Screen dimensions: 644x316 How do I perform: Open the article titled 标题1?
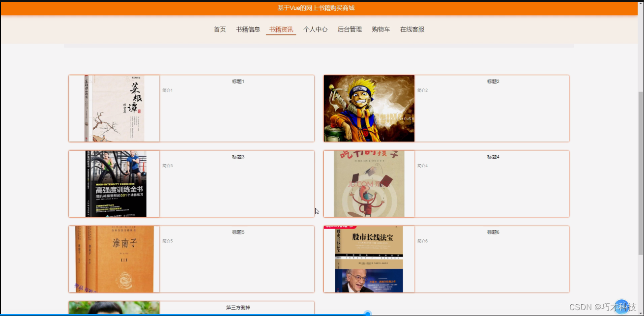(x=238, y=81)
